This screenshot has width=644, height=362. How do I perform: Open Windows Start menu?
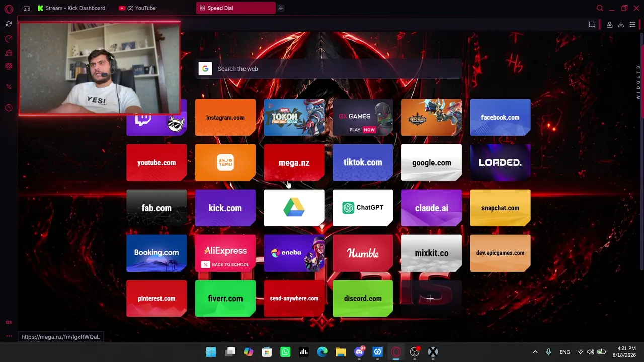tap(211, 352)
